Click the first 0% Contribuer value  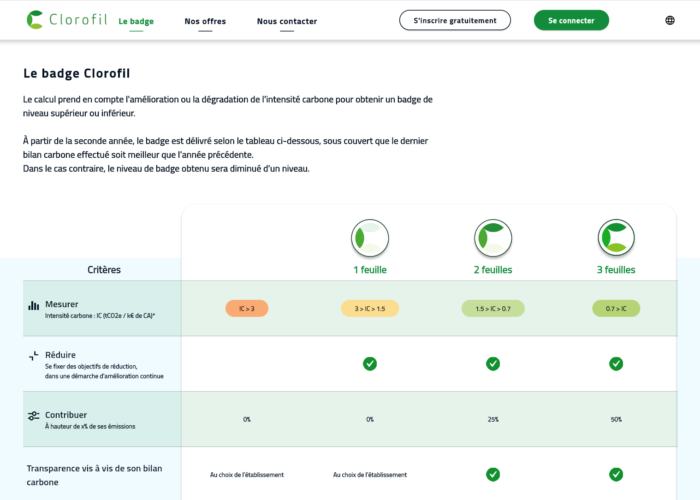coord(247,419)
